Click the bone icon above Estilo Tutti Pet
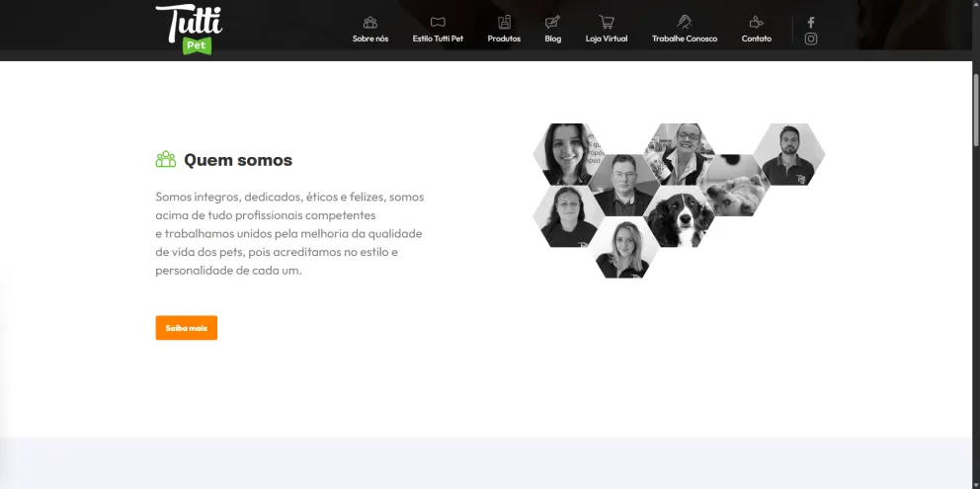 (438, 23)
